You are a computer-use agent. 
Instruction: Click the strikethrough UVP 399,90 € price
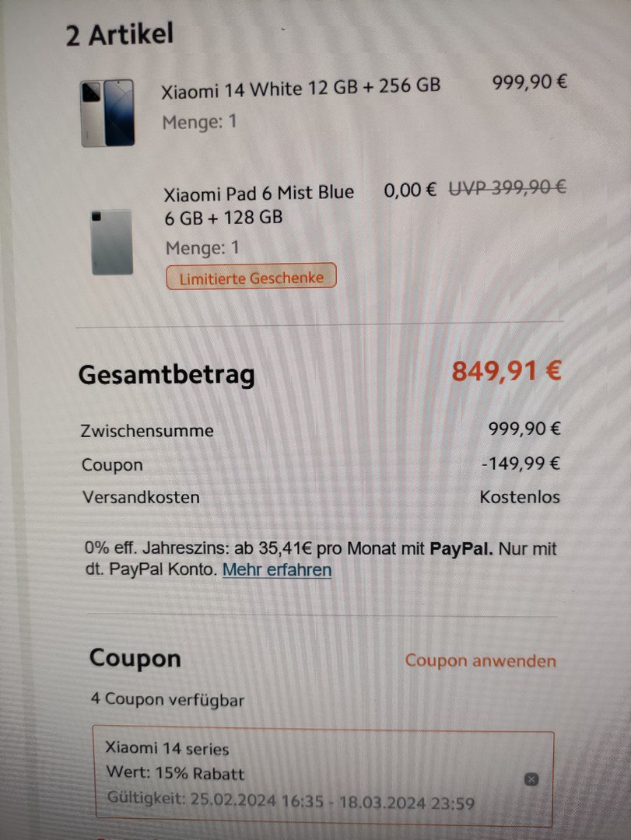tap(507, 187)
